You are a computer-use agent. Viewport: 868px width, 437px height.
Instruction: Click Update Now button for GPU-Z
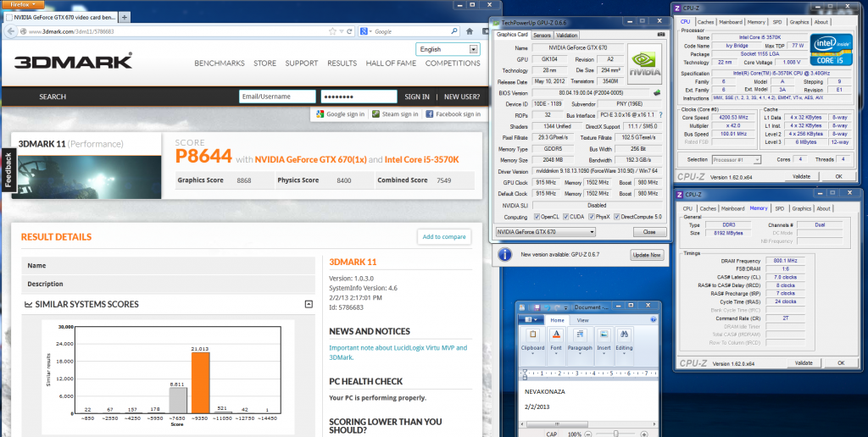(x=647, y=255)
